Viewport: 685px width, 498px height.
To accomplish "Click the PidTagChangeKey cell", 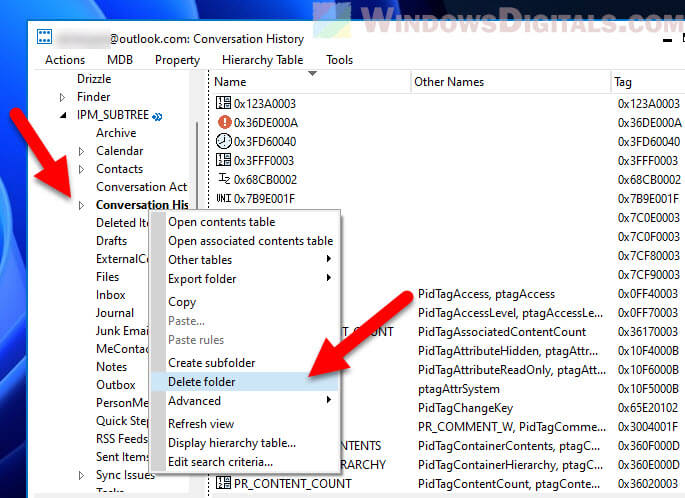I will click(465, 408).
